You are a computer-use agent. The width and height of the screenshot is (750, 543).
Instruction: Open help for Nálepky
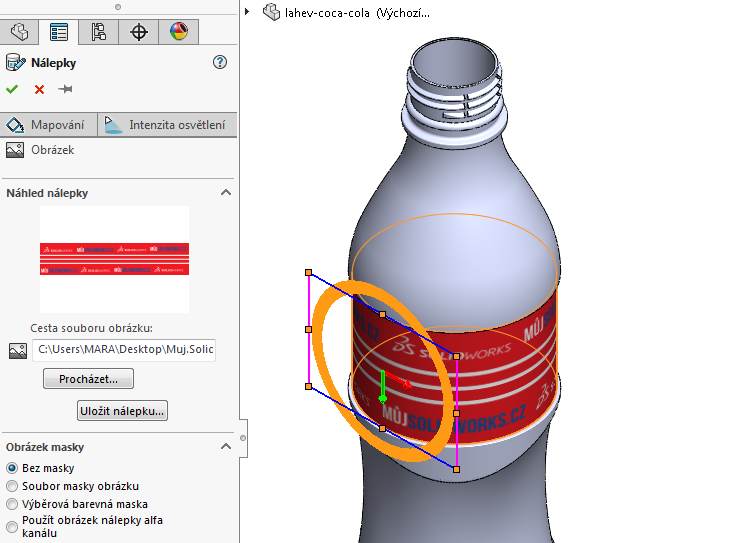pyautogui.click(x=220, y=62)
